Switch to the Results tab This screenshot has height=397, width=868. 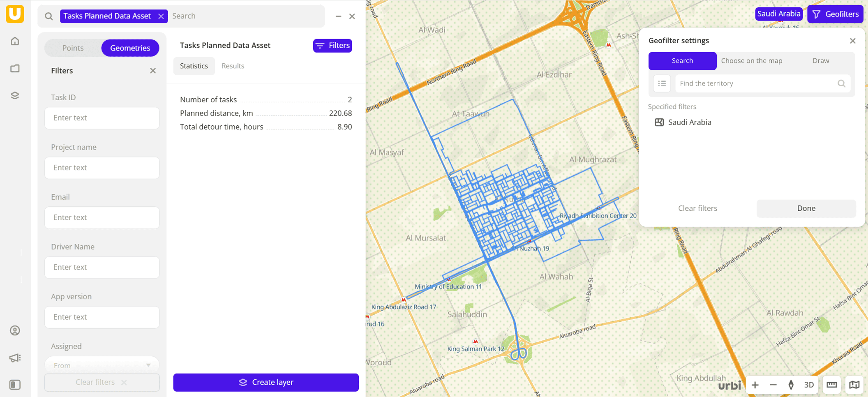pyautogui.click(x=233, y=66)
